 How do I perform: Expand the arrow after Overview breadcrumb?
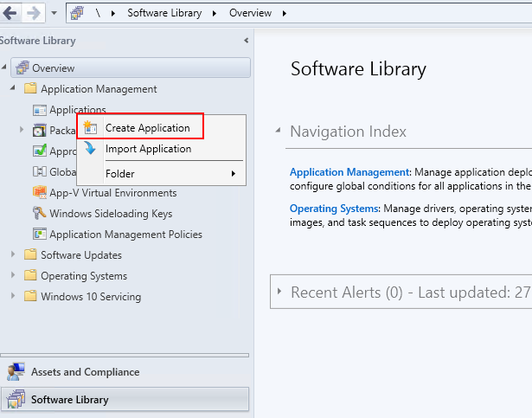point(285,13)
